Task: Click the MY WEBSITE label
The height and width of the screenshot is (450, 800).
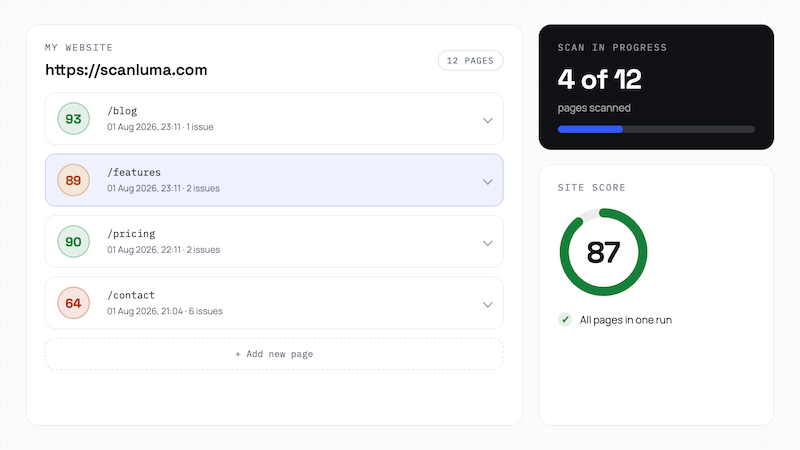Action: pyautogui.click(x=79, y=47)
